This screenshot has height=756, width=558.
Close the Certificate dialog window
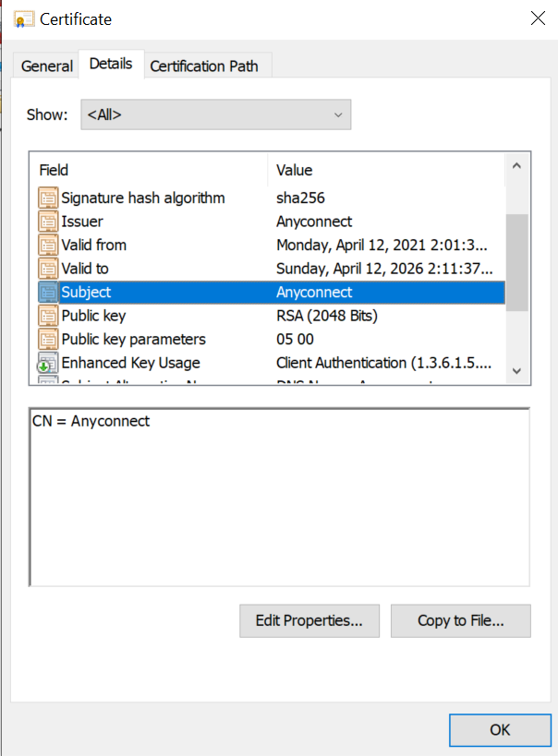(538, 18)
